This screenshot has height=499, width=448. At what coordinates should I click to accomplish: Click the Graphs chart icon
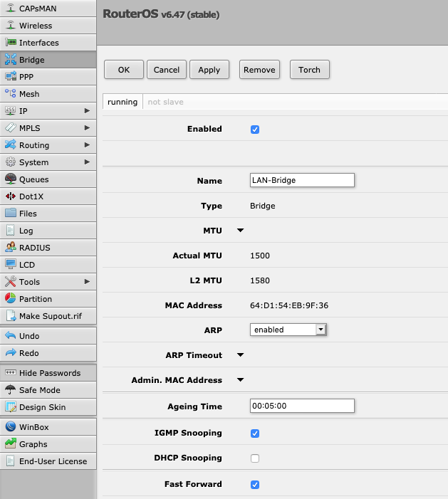11,444
